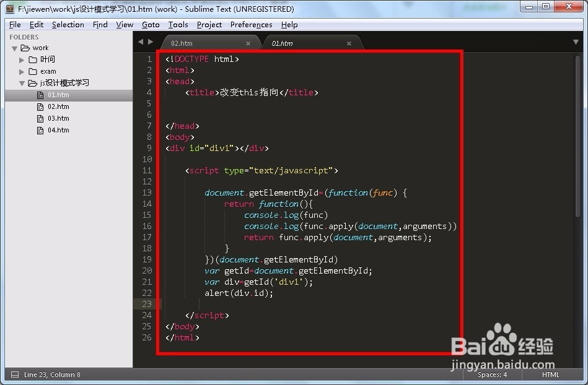The width and height of the screenshot is (588, 385).
Task: Open the Project menu
Action: [x=209, y=25]
